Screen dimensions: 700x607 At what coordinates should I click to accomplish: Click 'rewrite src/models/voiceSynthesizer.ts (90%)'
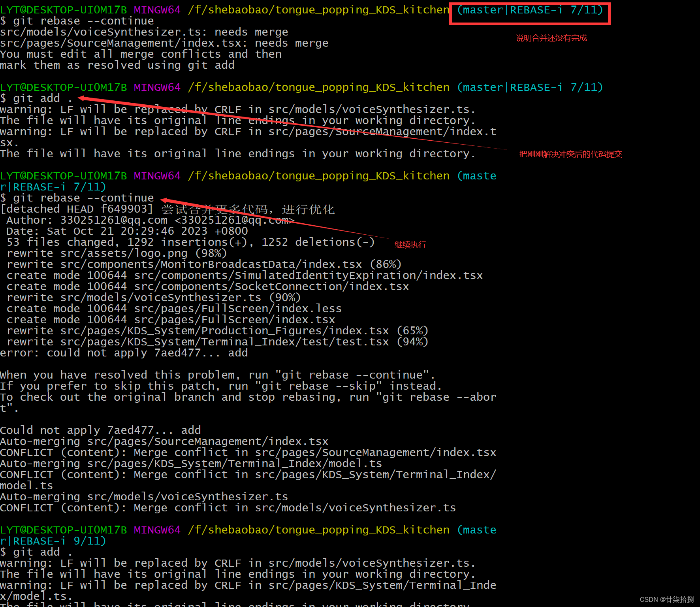(154, 298)
